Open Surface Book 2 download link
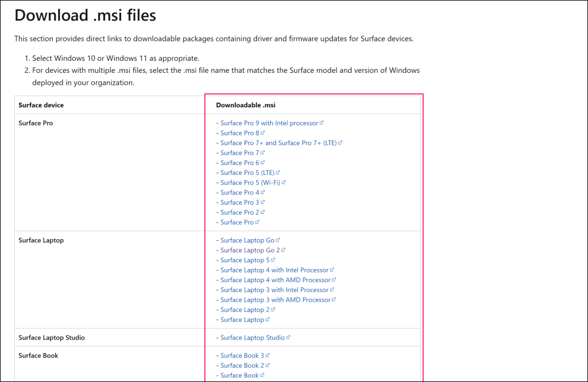Viewport: 588px width, 382px height. [242, 365]
